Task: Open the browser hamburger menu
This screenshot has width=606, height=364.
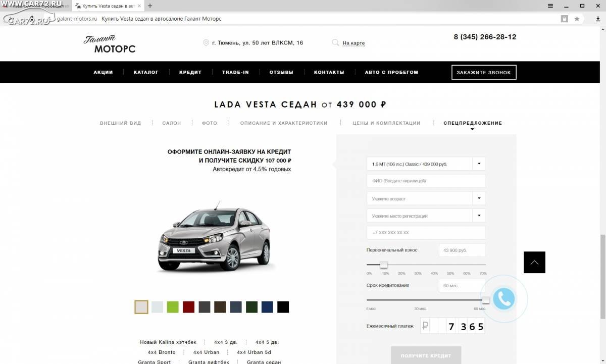Action: pyautogui.click(x=550, y=6)
